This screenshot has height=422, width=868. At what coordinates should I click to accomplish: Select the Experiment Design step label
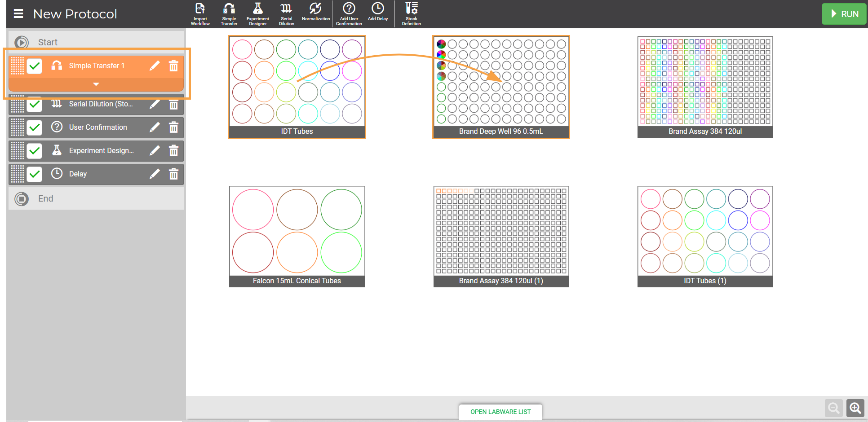102,151
